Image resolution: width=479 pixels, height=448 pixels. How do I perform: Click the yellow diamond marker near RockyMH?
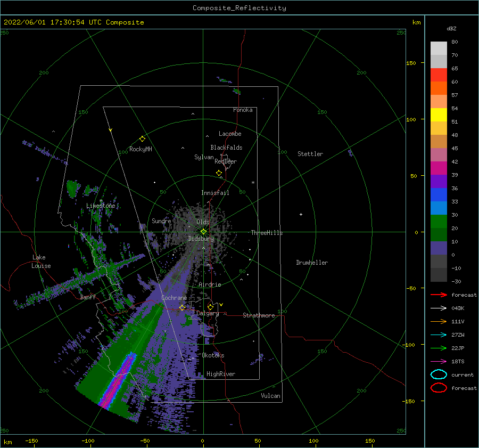point(142,139)
